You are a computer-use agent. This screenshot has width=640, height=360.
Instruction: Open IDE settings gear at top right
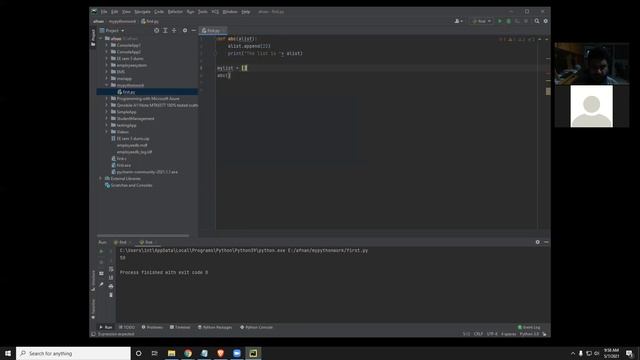click(546, 21)
